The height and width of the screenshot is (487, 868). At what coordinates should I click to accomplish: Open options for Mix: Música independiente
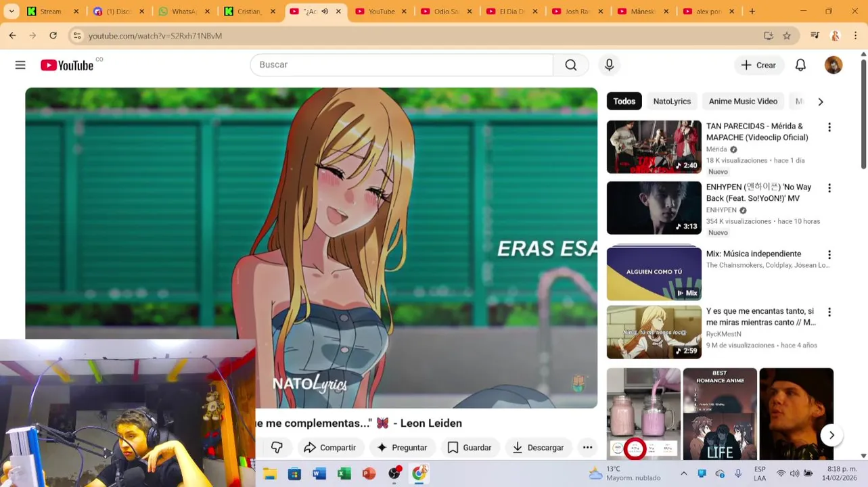tap(829, 255)
